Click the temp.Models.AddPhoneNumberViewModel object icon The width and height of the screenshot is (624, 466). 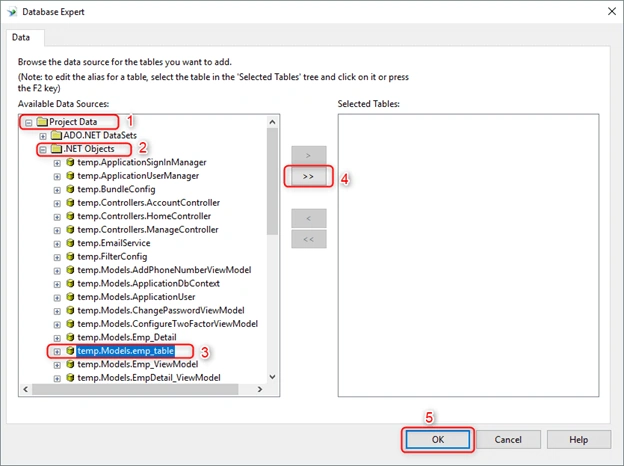pos(70,270)
